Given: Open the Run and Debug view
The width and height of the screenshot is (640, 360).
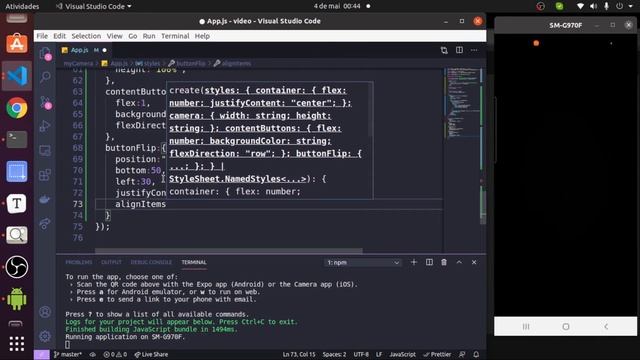Looking at the screenshot, I should [45, 126].
